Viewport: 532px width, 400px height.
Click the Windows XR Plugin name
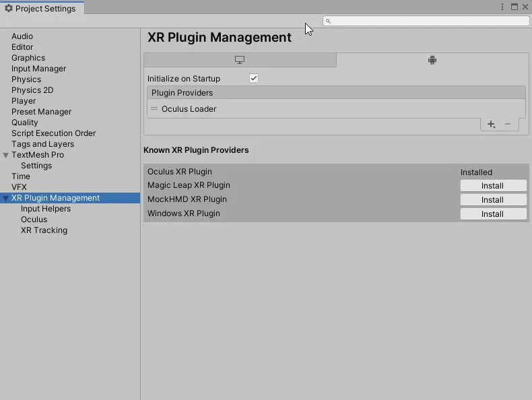[x=184, y=213]
